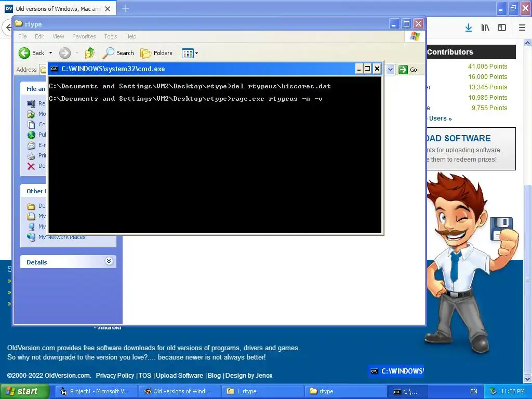Viewport: 532px width, 399px height.
Task: Click the My Network Places link
Action: (x=62, y=237)
